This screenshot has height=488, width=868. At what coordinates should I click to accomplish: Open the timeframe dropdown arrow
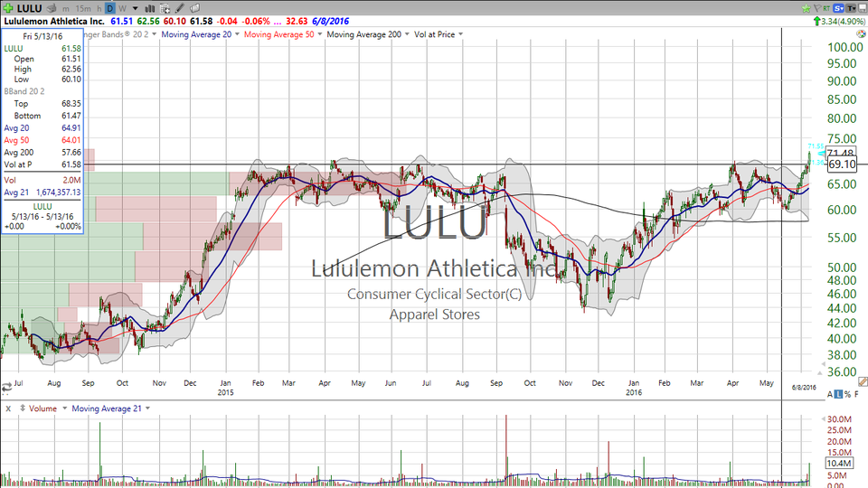pos(135,8)
